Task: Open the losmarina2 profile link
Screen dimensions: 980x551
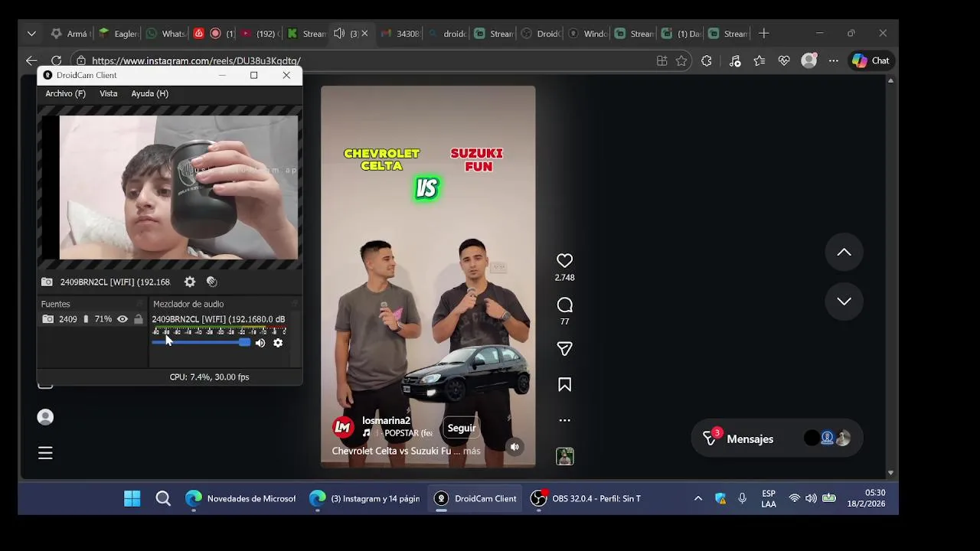Action: tap(386, 421)
